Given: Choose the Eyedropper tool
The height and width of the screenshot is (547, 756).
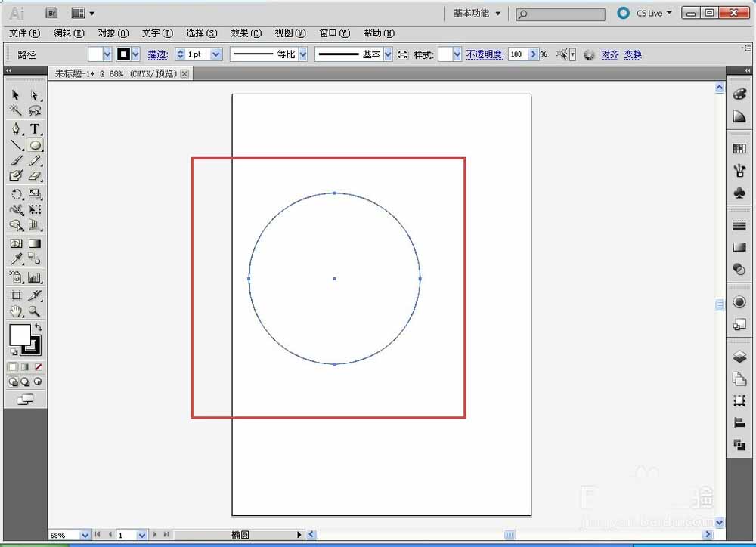Looking at the screenshot, I should [16, 259].
